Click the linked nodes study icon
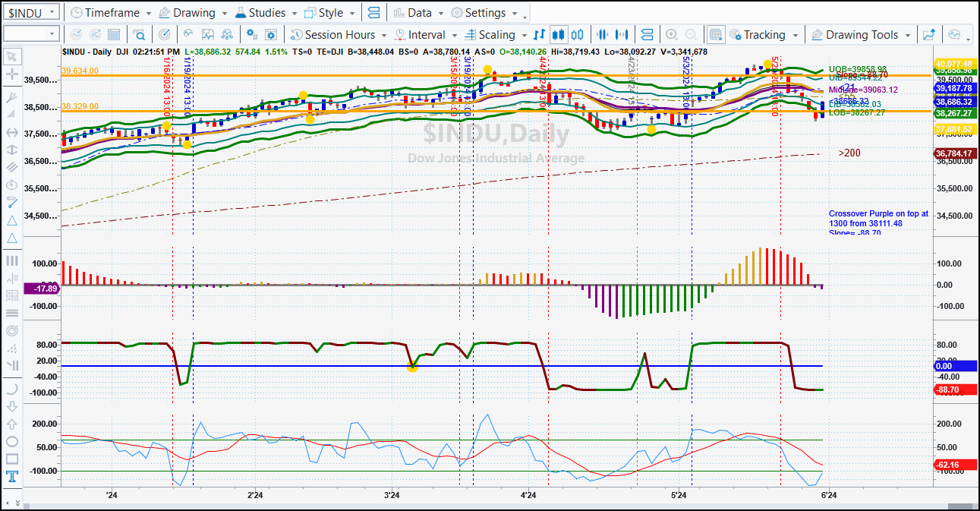The image size is (980, 511). pos(227,35)
